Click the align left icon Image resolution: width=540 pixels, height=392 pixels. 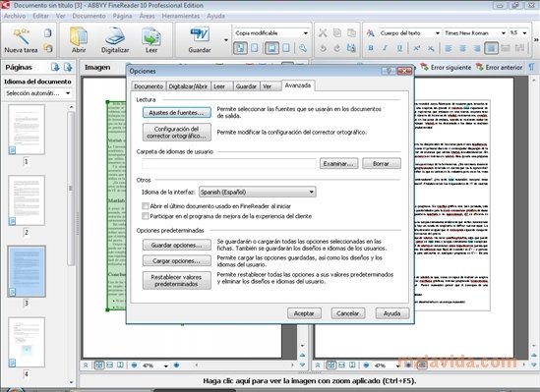449,48
